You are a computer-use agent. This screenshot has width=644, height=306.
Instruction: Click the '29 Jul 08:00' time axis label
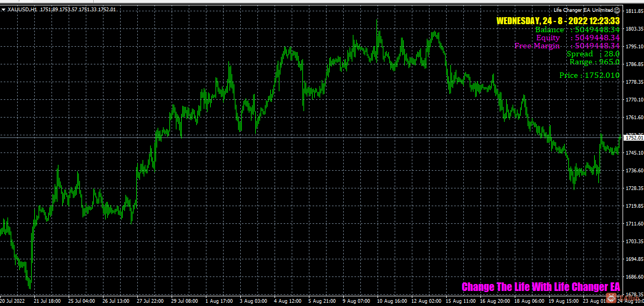pyautogui.click(x=186, y=302)
